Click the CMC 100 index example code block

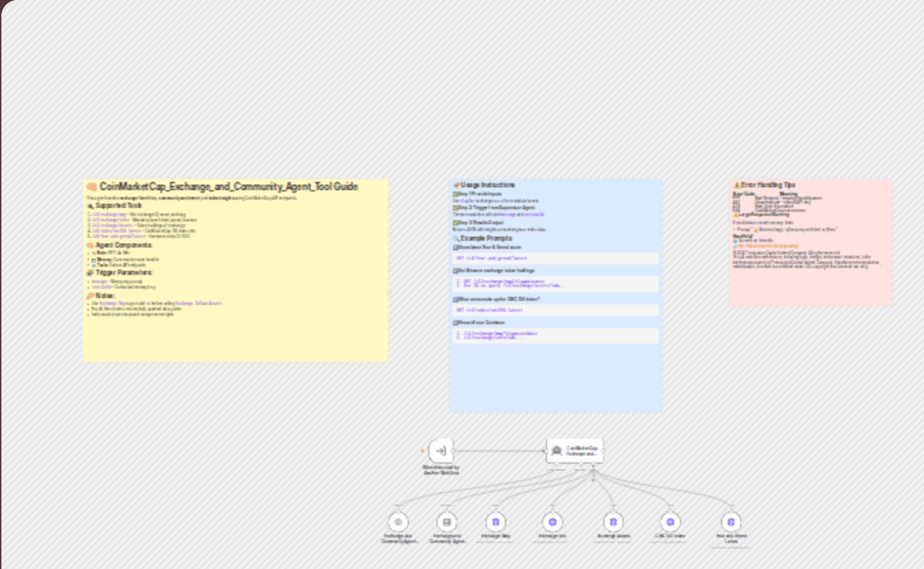tap(555, 310)
